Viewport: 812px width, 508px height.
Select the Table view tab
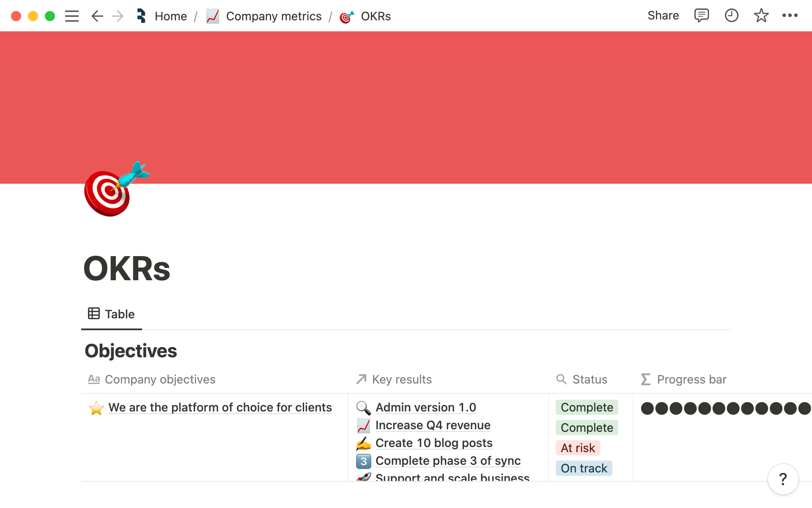(112, 314)
